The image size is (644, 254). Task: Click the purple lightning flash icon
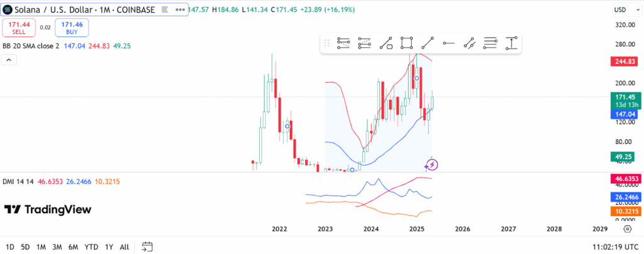[431, 165]
